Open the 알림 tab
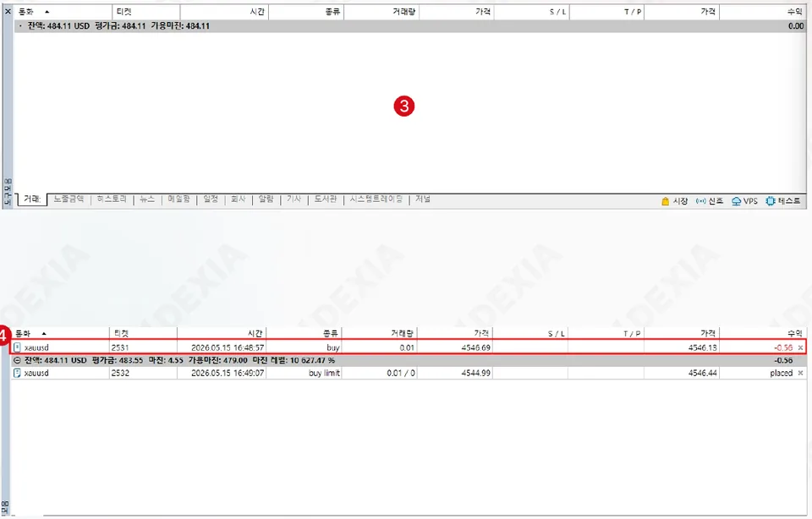 point(266,199)
